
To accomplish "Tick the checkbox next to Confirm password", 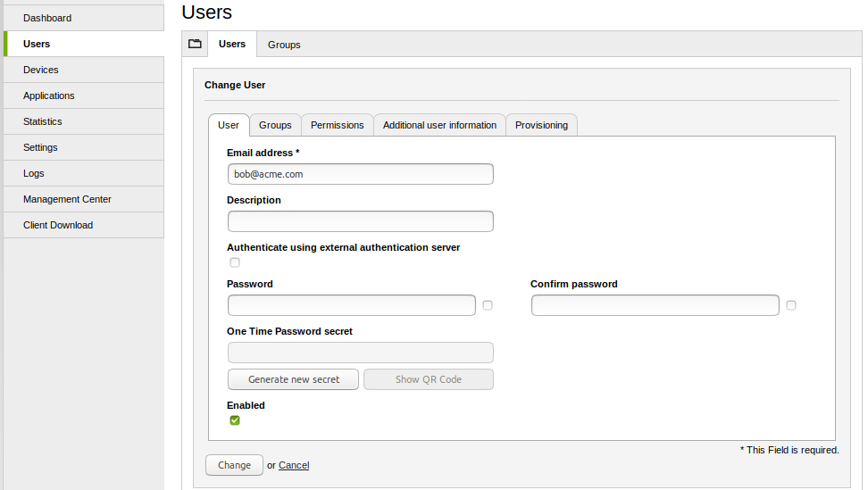I will pyautogui.click(x=791, y=305).
